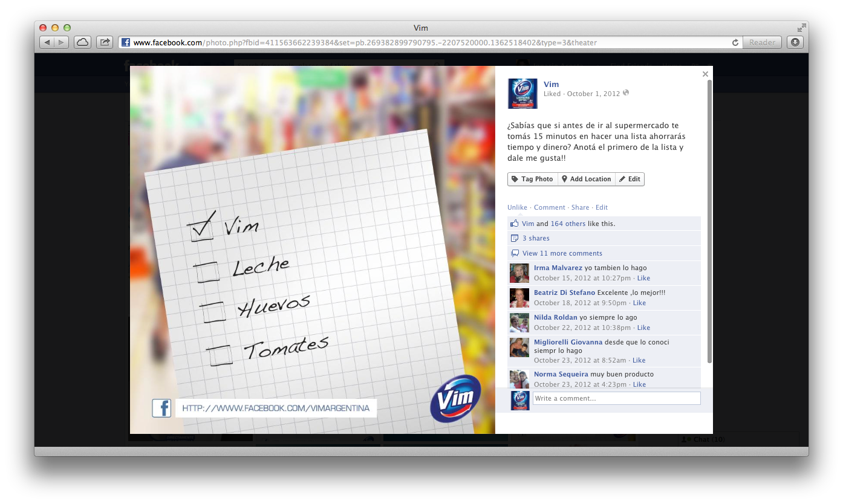Open Norma Sequeira's avatar
Image resolution: width=843 pixels, height=504 pixels.
519,379
